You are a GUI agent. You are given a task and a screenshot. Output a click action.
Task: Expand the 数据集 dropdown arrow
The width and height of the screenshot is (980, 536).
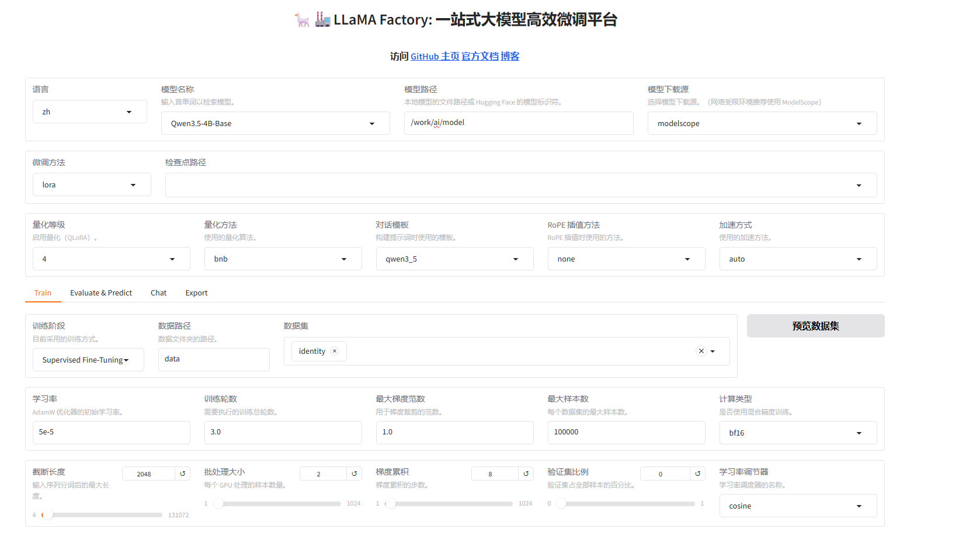(x=713, y=351)
